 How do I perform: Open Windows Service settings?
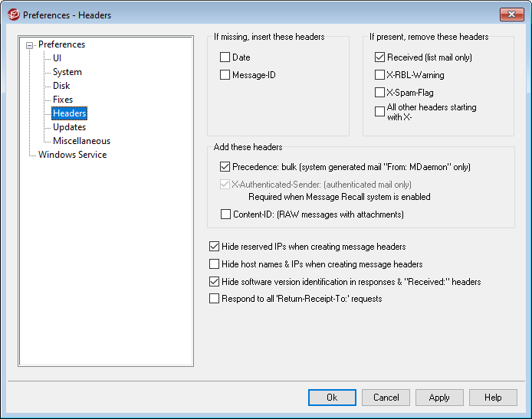click(x=73, y=155)
